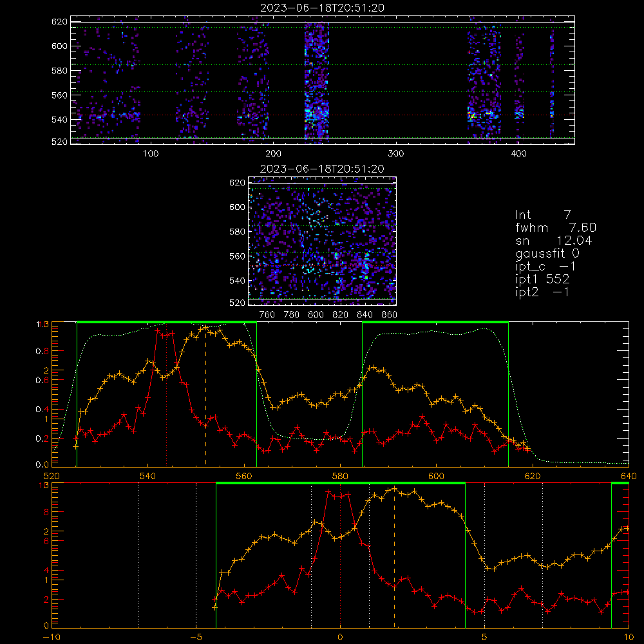The width and height of the screenshot is (644, 644).
Task: Click x-axis label 780 of middle image
Action: coord(292,315)
